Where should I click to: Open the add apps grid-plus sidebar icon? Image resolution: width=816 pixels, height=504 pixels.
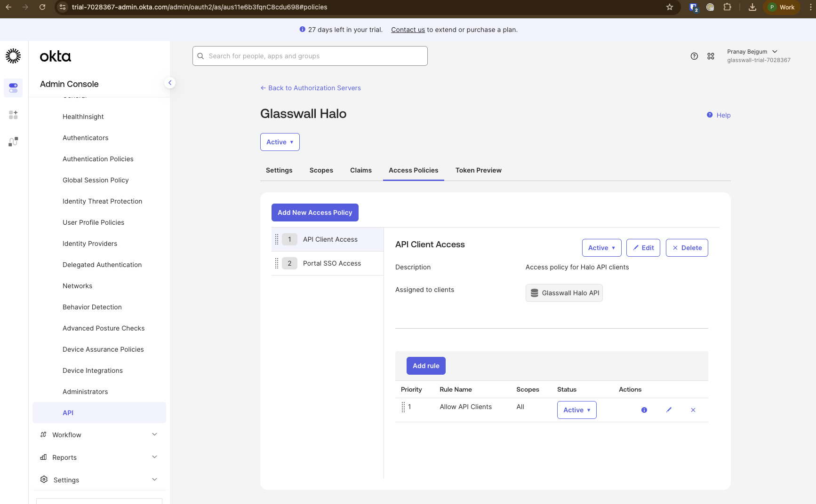(13, 115)
